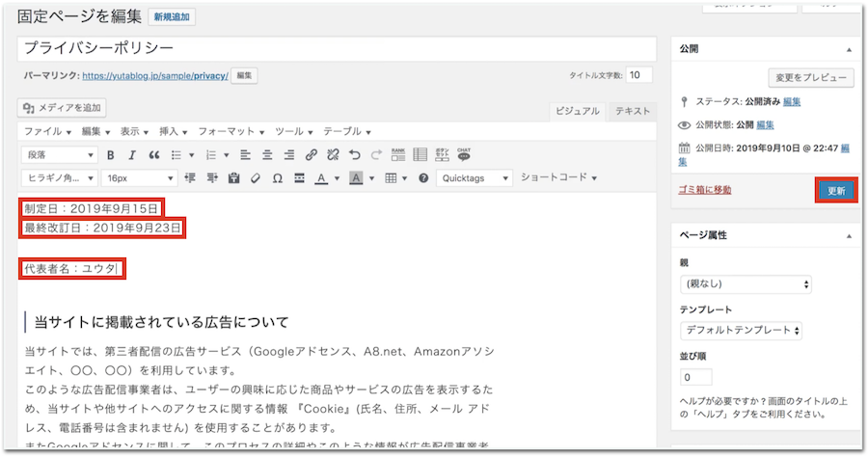Viewport: 868px width, 457px height.
Task: Click the ゴミ箱に移動 trash link
Action: (705, 190)
